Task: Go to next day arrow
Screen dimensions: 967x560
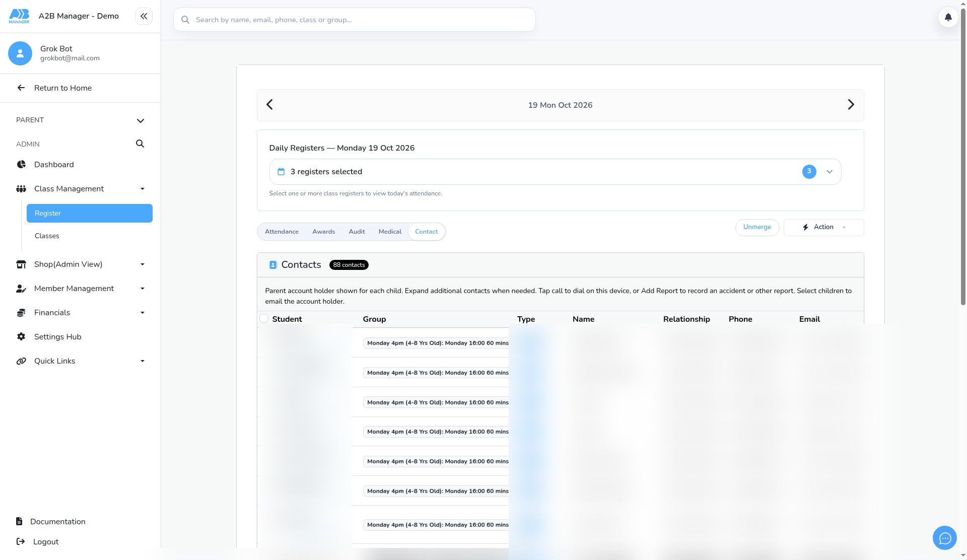Action: (x=851, y=105)
